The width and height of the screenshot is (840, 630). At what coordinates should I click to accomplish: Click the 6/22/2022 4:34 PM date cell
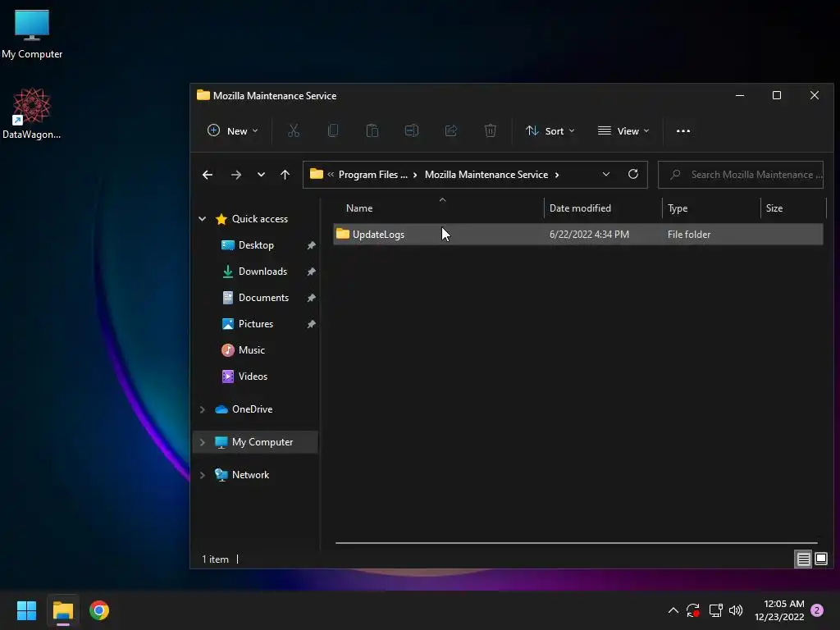pyautogui.click(x=589, y=235)
